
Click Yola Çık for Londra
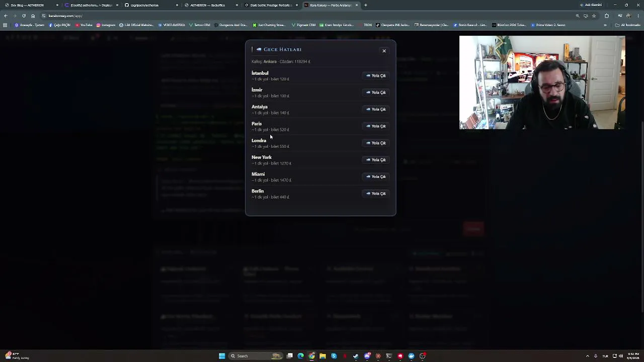376,143
